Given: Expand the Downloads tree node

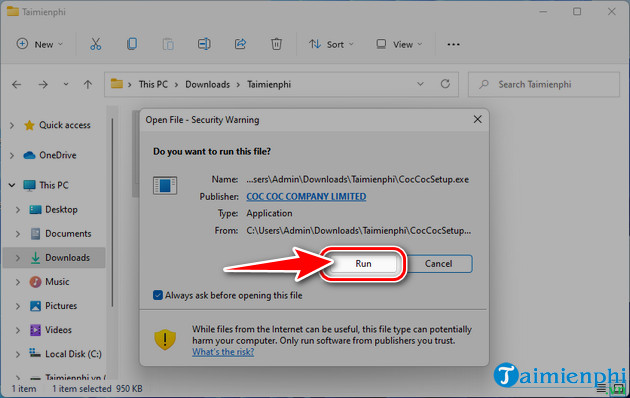Looking at the screenshot, I should pyautogui.click(x=18, y=257).
